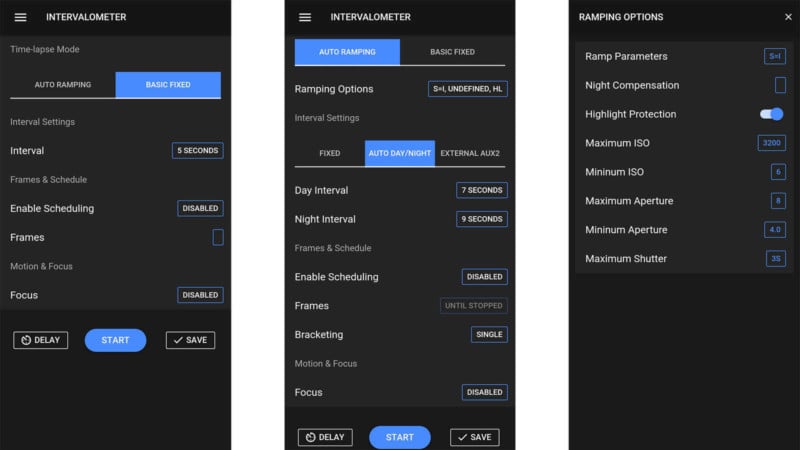Open the Day Interval 7 Seconds selector
800x450 pixels.
click(482, 190)
